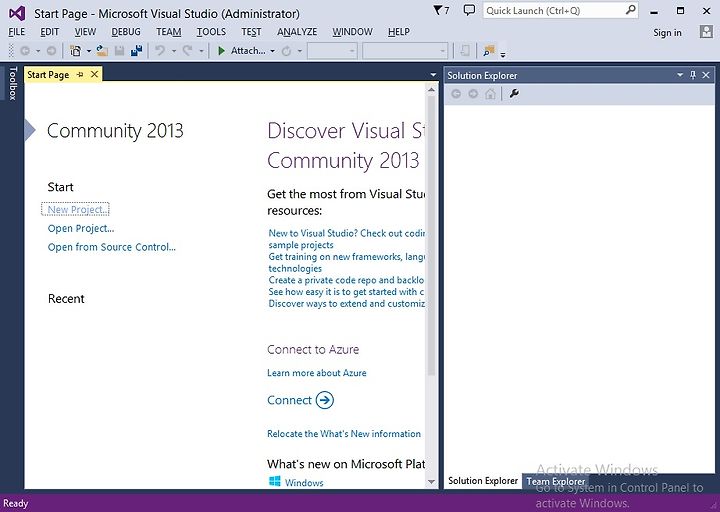This screenshot has width=720, height=512.
Task: Expand the Navigate Backward history dropdown
Action: 38,51
